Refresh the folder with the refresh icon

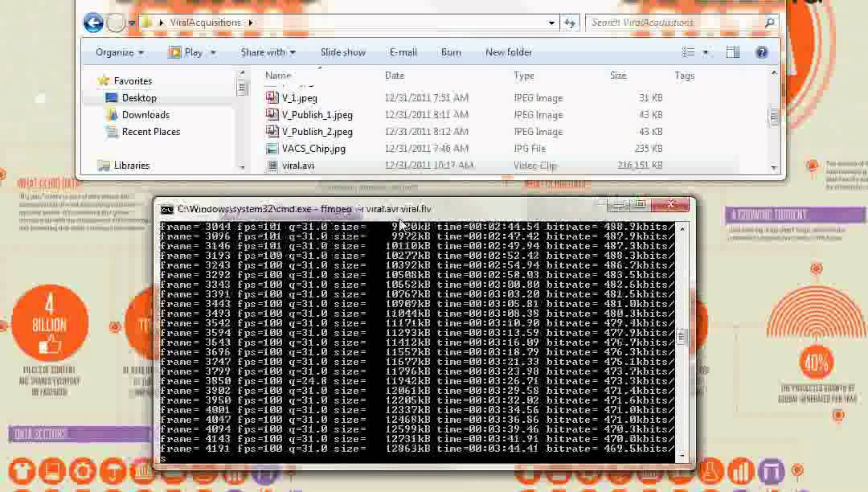569,23
